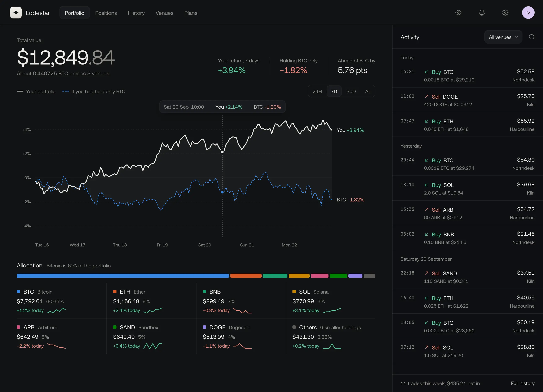Go to the Venues tab

[164, 13]
